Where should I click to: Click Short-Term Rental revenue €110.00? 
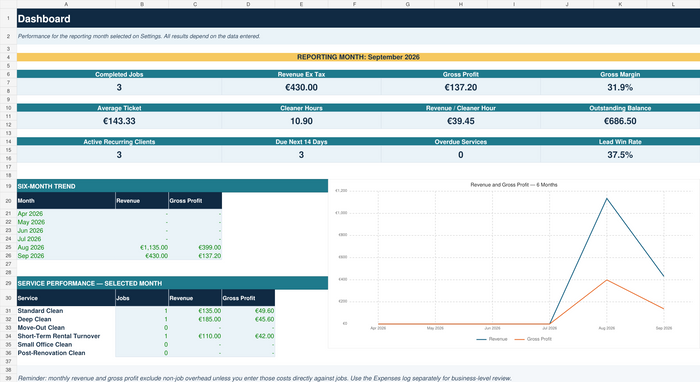195,336
